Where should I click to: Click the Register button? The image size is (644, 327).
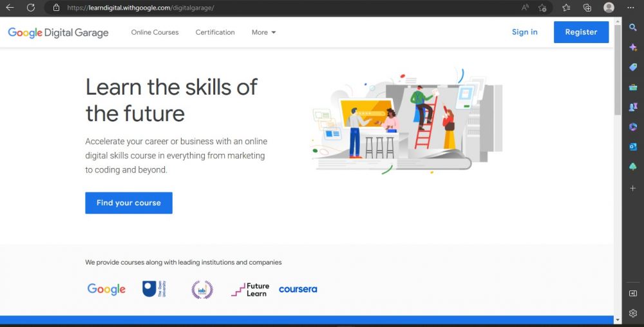tap(581, 32)
